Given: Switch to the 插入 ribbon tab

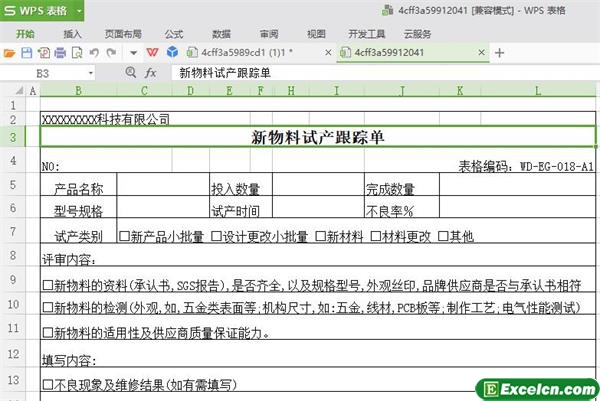Looking at the screenshot, I should click(x=72, y=34).
